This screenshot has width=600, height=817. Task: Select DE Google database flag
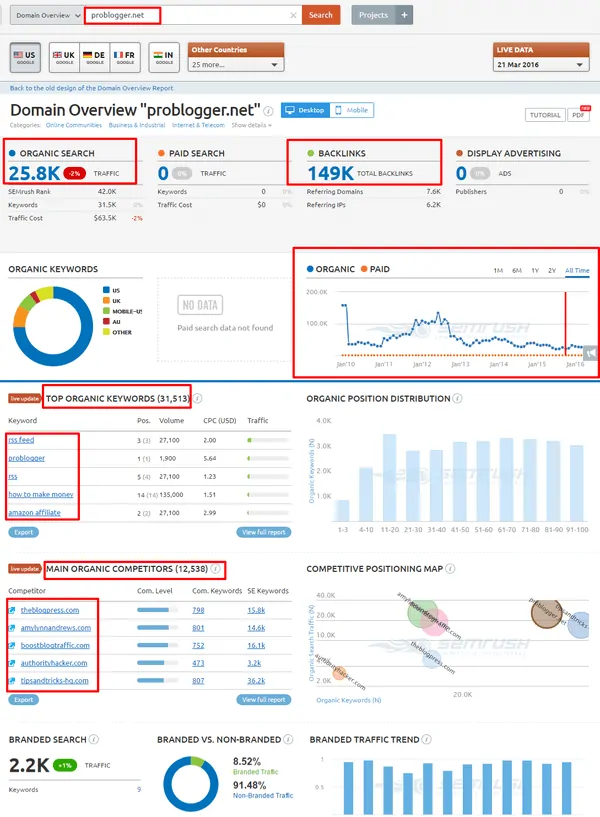coord(94,57)
